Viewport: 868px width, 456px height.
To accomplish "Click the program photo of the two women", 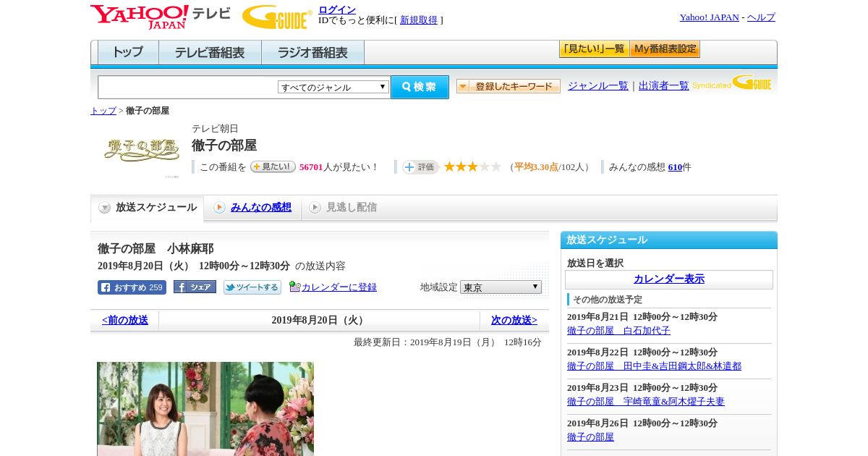I will [205, 409].
